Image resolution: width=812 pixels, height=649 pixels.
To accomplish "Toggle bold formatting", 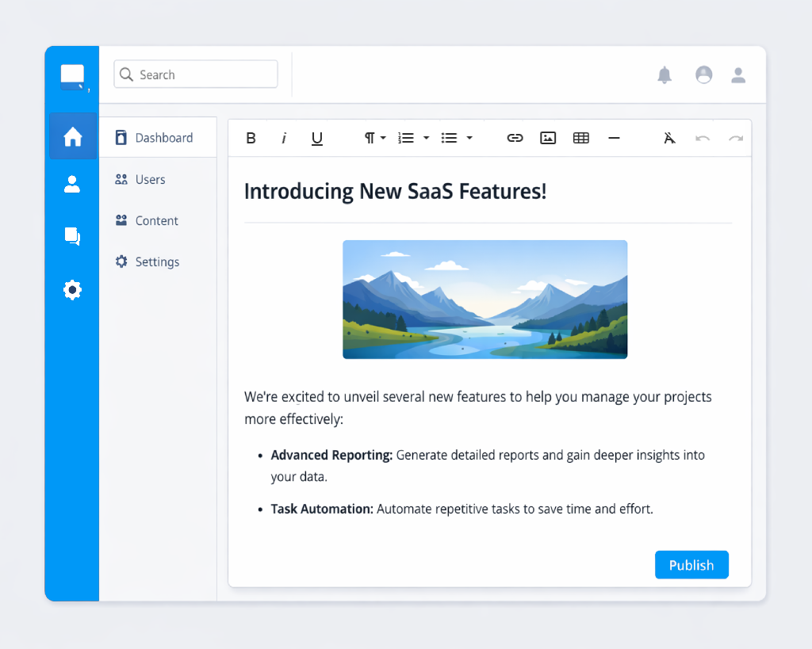I will click(251, 138).
